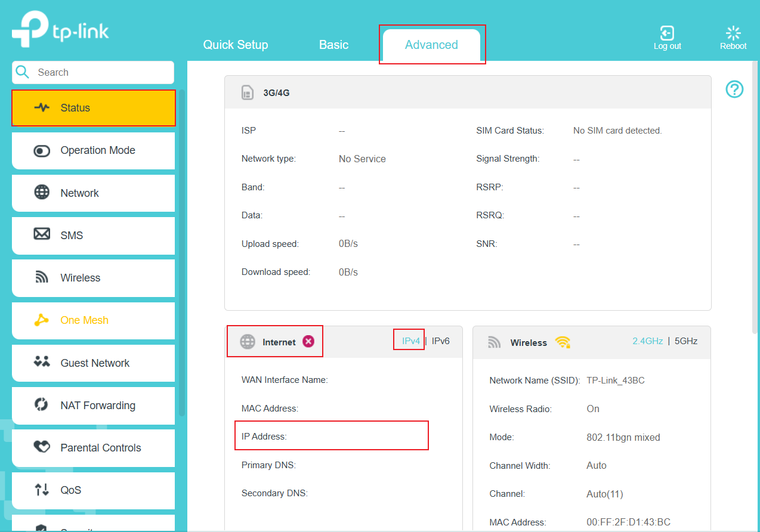The width and height of the screenshot is (760, 532).
Task: Open the QoS settings icon
Action: [x=42, y=490]
